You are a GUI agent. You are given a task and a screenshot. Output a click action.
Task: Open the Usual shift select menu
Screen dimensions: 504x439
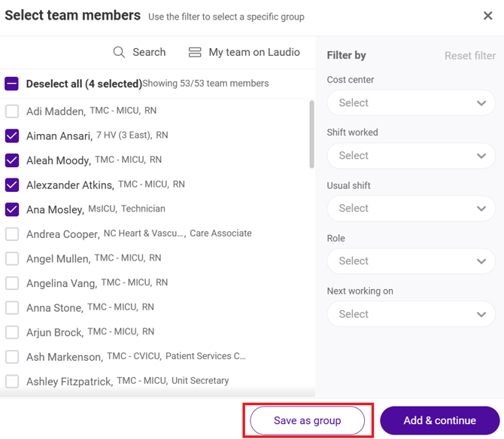(x=411, y=209)
